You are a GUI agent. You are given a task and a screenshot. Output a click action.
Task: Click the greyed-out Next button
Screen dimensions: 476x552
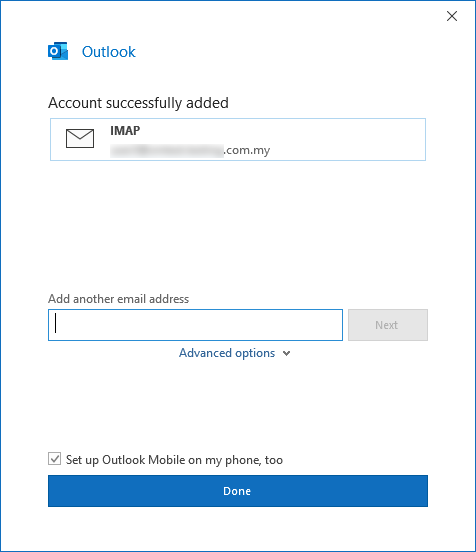tap(388, 325)
